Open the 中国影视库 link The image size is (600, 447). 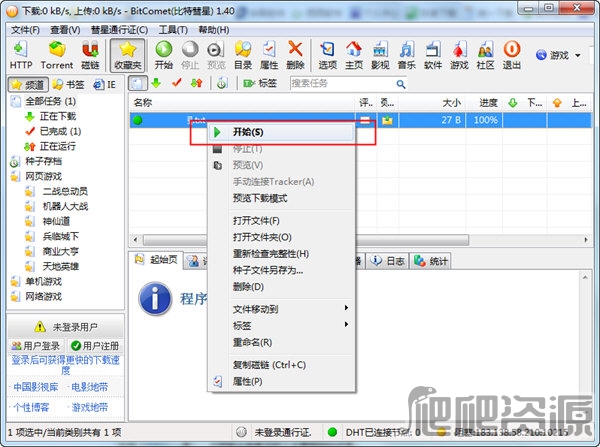pyautogui.click(x=35, y=386)
